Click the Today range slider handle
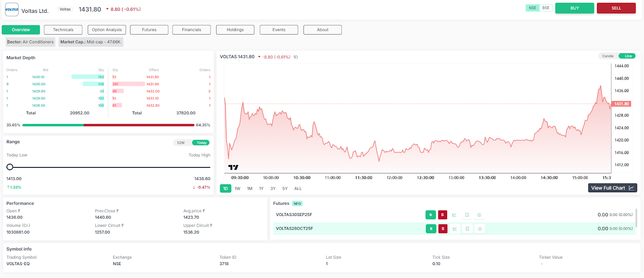 (x=10, y=167)
